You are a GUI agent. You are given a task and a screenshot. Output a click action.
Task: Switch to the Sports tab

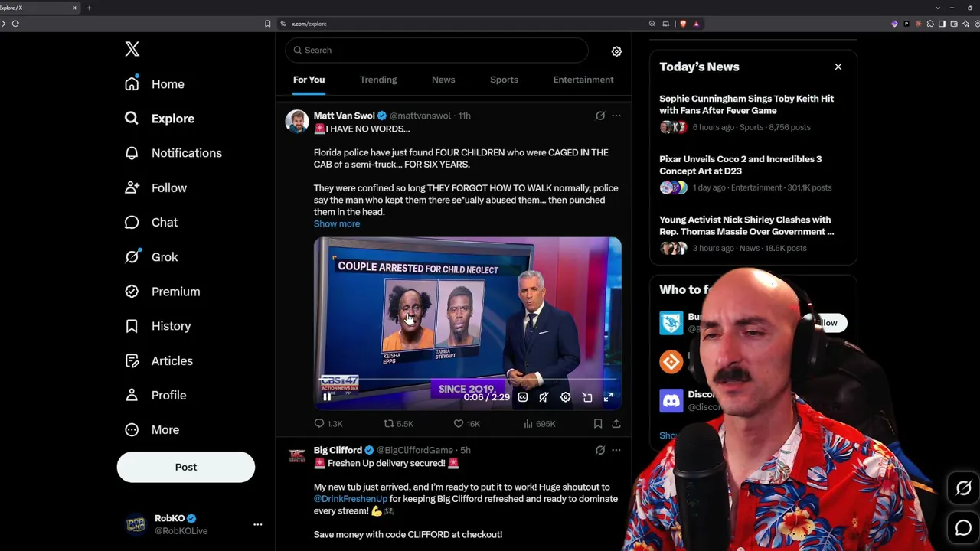(504, 80)
